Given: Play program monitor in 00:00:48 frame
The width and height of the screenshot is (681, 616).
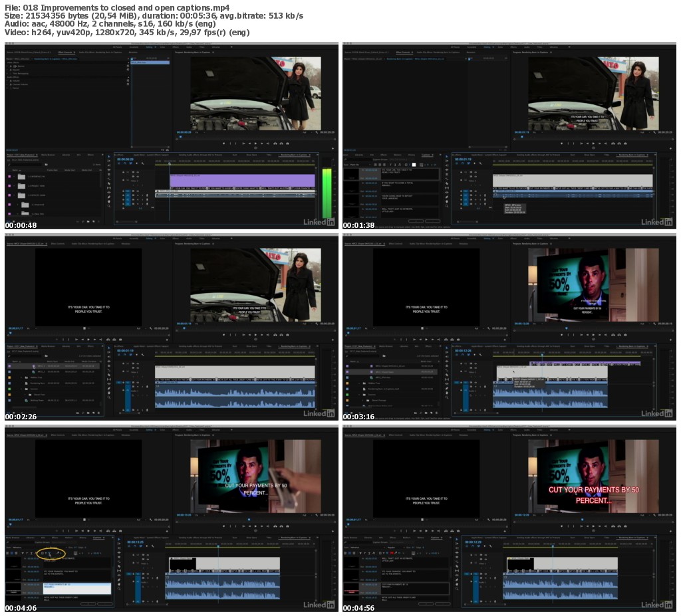Looking at the screenshot, I should (x=255, y=144).
